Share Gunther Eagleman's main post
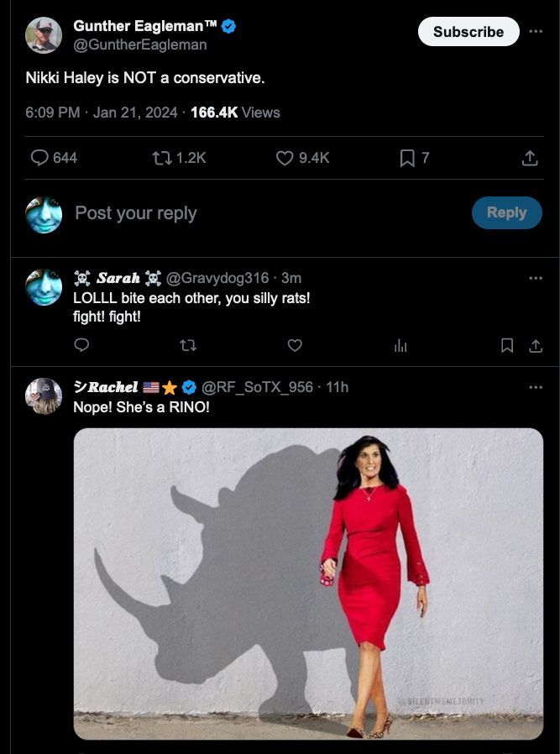 click(530, 158)
